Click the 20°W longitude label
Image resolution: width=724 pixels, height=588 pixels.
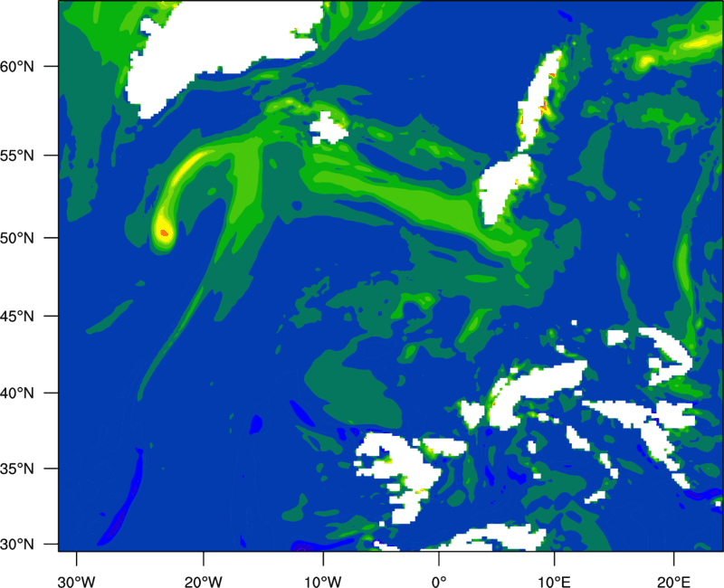[204, 582]
